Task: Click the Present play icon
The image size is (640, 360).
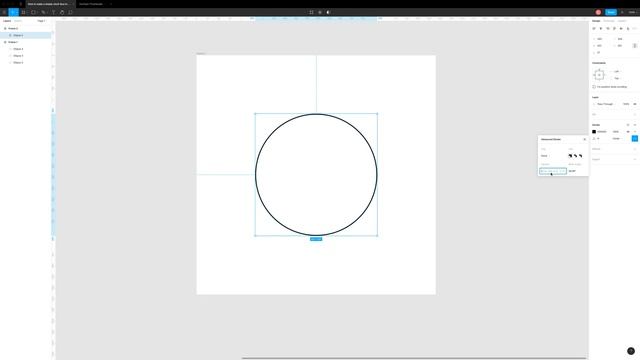Action: click(x=622, y=12)
